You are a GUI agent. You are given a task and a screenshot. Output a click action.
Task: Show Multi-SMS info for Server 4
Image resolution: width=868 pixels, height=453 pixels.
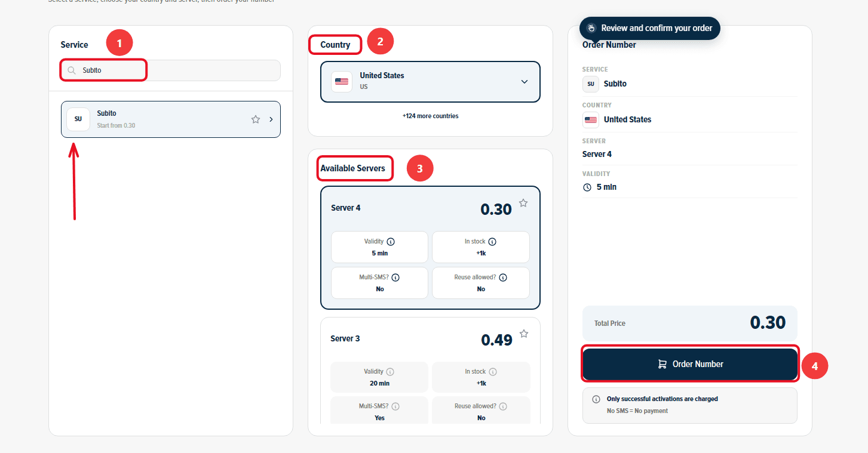click(x=395, y=278)
